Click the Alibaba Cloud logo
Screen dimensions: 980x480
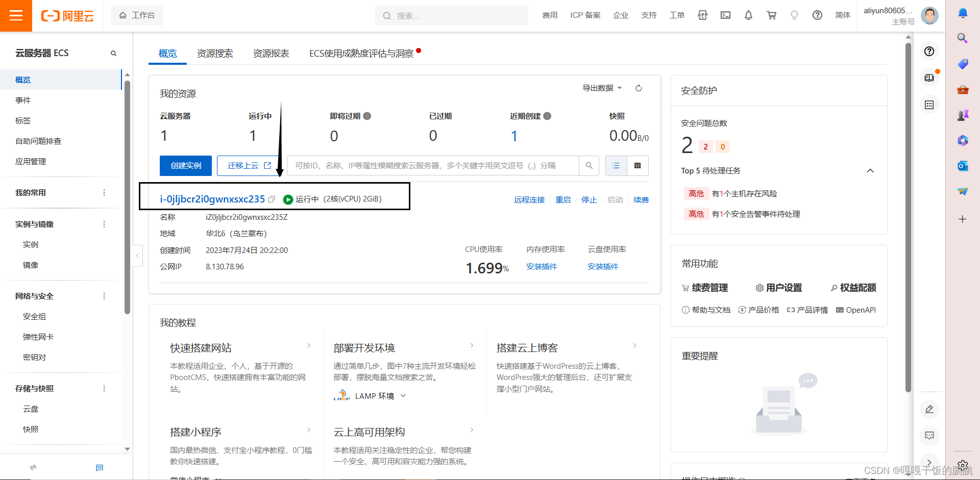tap(67, 16)
